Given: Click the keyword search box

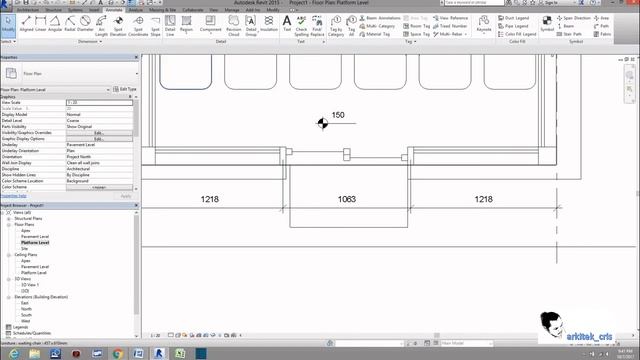Looking at the screenshot, I should coord(473,3).
